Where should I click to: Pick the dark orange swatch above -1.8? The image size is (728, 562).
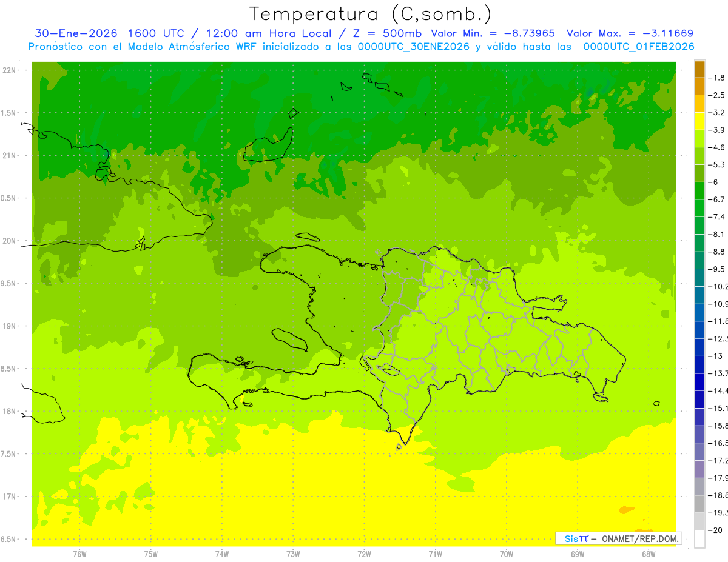click(699, 69)
